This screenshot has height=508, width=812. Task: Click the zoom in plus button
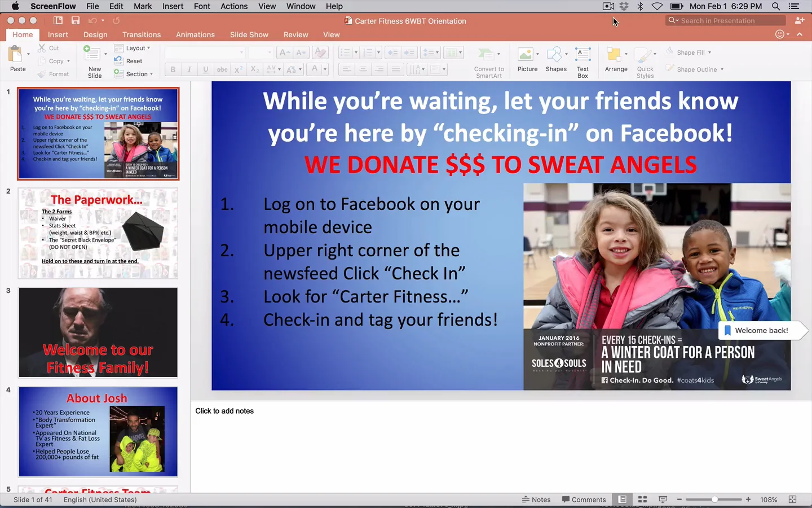click(748, 500)
